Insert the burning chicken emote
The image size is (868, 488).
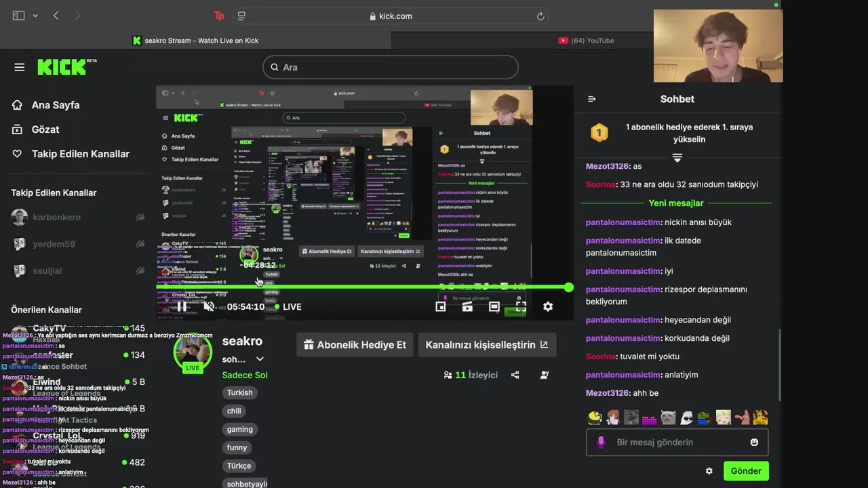coord(760,418)
